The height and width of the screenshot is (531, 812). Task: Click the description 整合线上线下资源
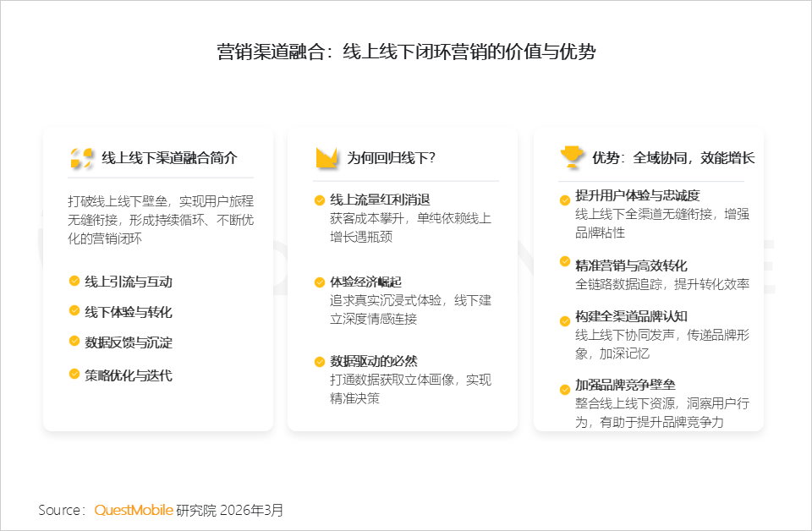click(662, 413)
